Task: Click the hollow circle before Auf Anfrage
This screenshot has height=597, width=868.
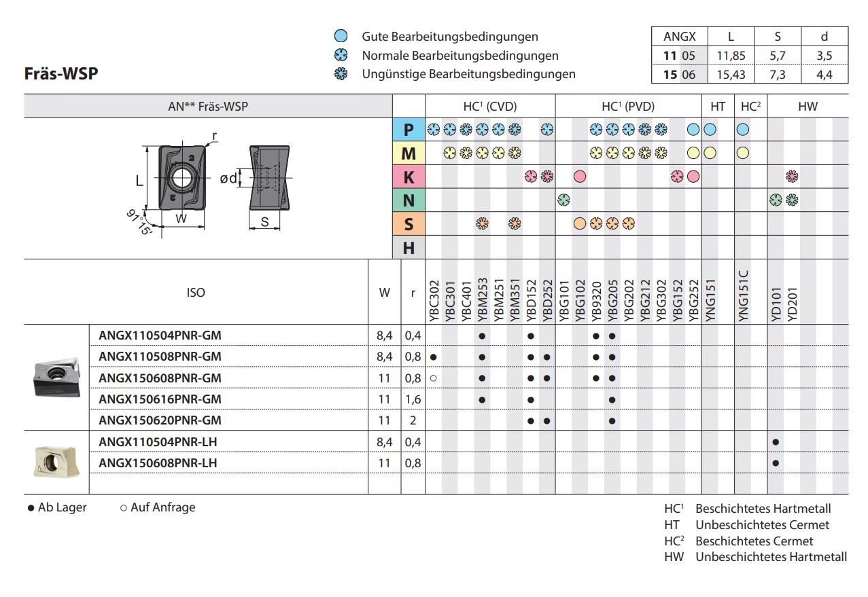Action: tap(123, 508)
